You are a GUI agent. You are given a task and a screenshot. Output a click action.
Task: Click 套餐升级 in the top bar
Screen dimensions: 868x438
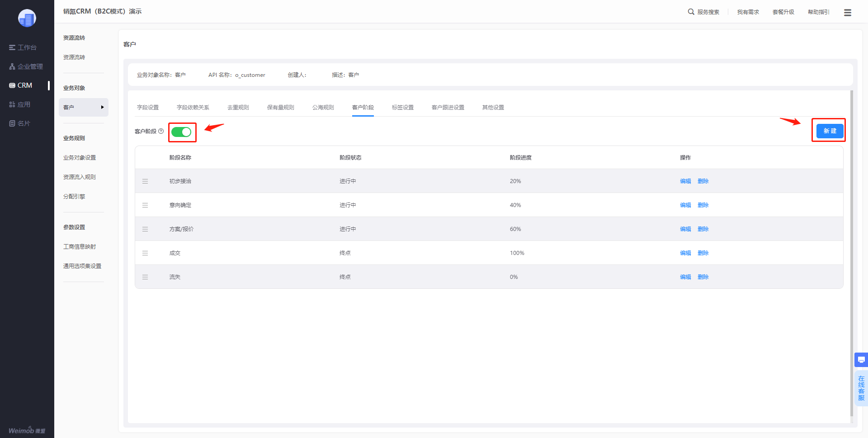[783, 12]
